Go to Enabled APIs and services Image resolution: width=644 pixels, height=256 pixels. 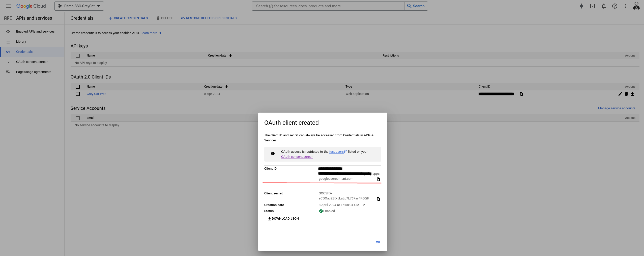click(x=32, y=32)
